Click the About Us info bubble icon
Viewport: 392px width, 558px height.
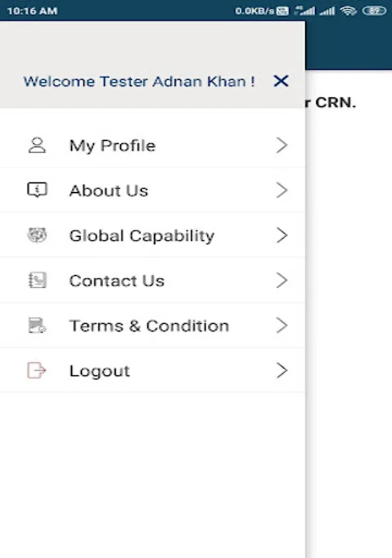coord(37,190)
